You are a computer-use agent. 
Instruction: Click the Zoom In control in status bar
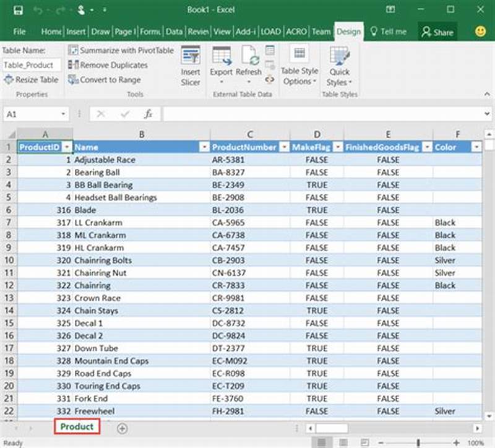pos(456,442)
